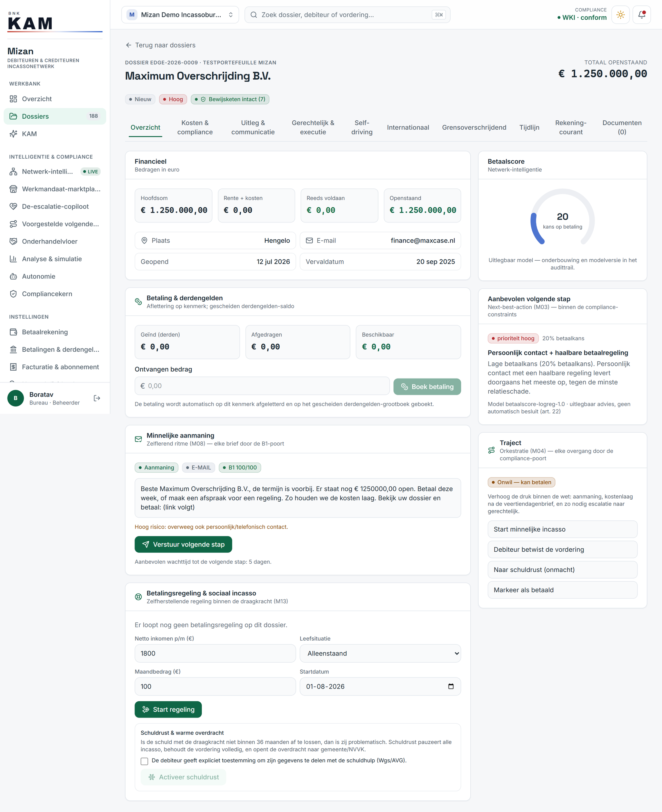This screenshot has width=662, height=812.
Task: Open the notifications bell
Action: [641, 15]
